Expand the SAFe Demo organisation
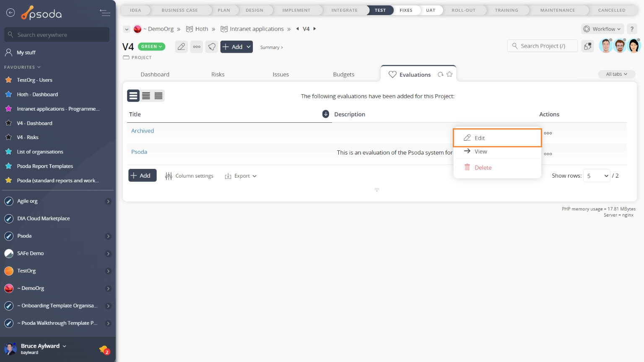Screen dimensions: 644x362 [108, 254]
